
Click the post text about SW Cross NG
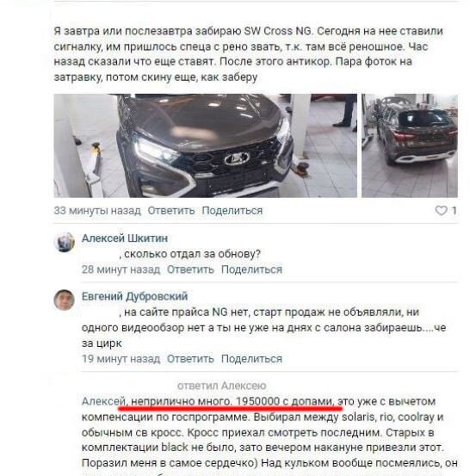249,54
